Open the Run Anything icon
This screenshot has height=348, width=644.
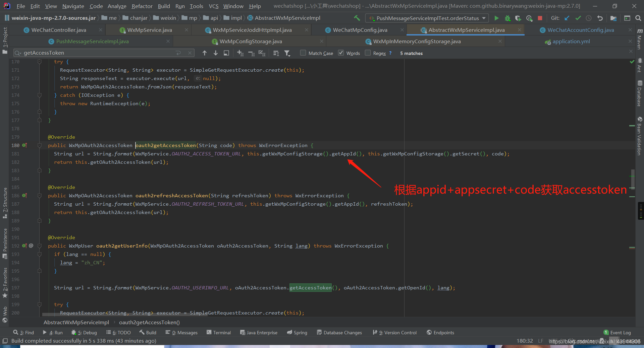click(x=627, y=18)
